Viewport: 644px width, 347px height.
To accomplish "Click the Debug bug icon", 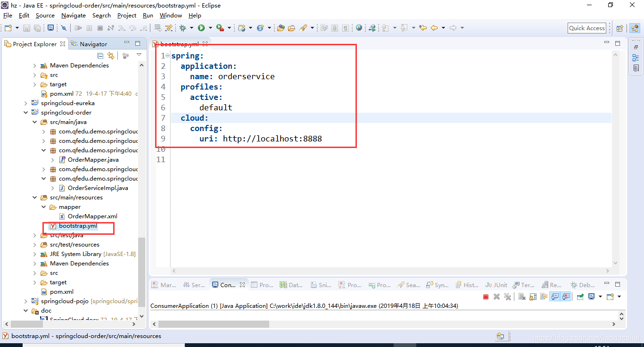I will point(183,28).
